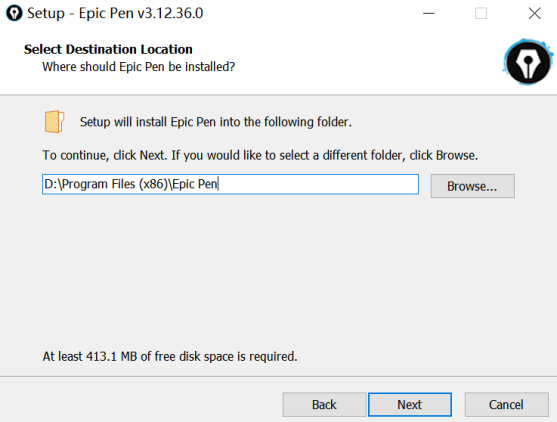Screen dimensions: 557x422
Task: Click the "Select Destination Location" heading
Action: [x=108, y=49]
